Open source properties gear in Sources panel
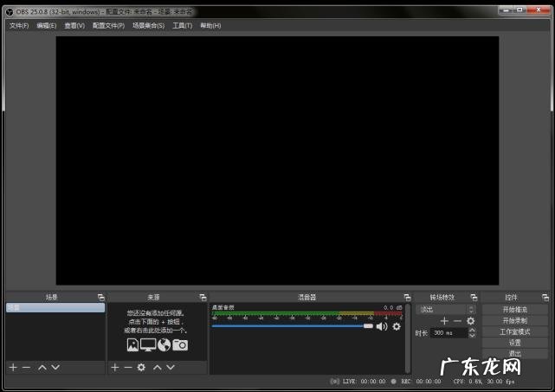The image size is (555, 392). (141, 368)
